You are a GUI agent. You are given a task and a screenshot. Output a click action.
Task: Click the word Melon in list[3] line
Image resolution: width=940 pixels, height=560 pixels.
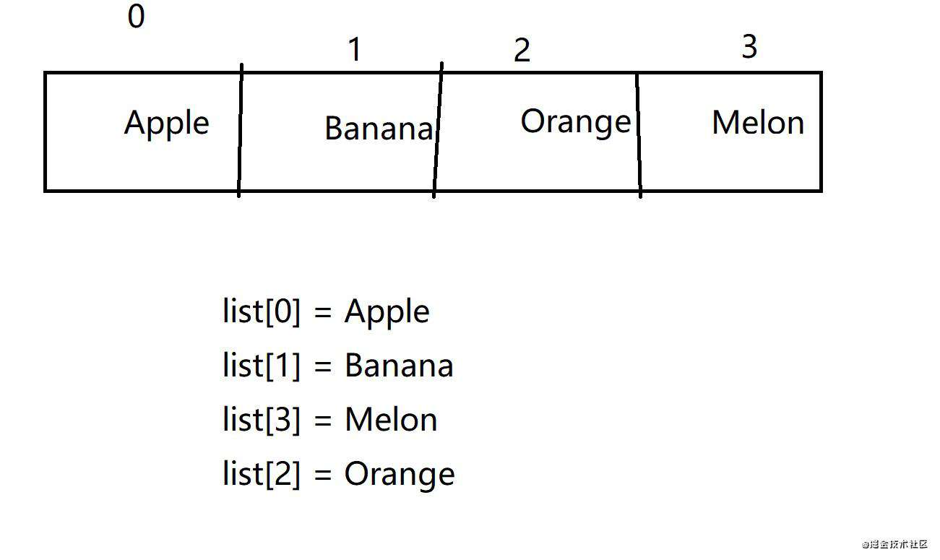pyautogui.click(x=391, y=420)
